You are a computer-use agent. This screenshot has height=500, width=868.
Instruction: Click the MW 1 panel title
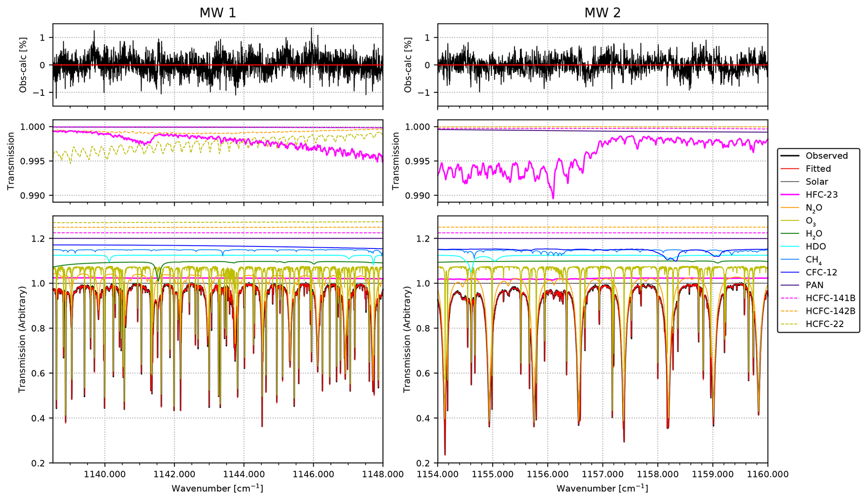click(218, 13)
